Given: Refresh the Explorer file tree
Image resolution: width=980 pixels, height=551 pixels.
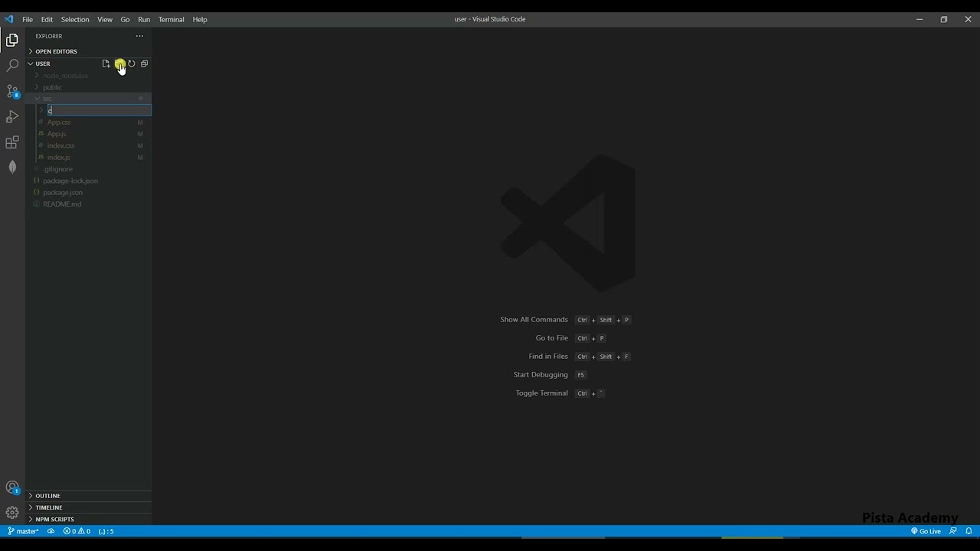Looking at the screenshot, I should 132,64.
